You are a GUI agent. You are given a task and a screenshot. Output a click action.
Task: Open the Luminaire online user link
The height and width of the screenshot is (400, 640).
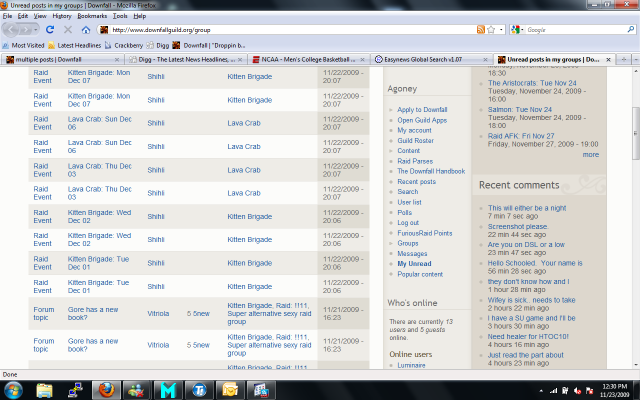coord(411,365)
